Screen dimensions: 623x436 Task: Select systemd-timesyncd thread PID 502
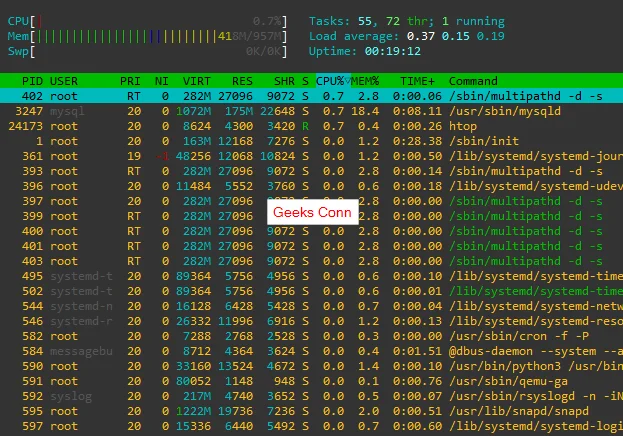(312, 291)
